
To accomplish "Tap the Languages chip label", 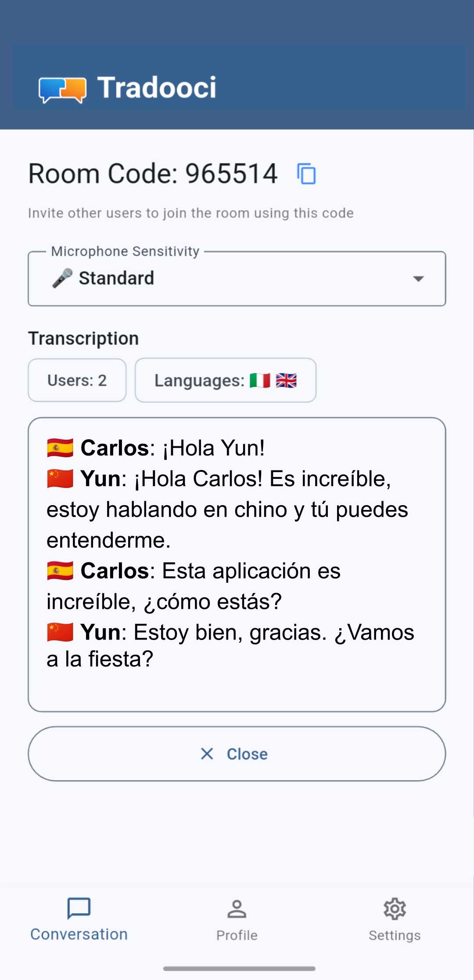I will 199,380.
